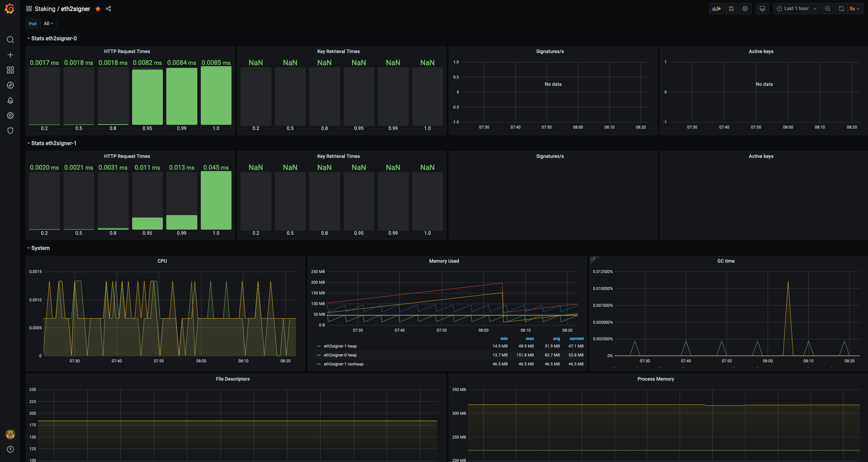Open the Explore compass icon
The width and height of the screenshot is (868, 462).
[10, 85]
